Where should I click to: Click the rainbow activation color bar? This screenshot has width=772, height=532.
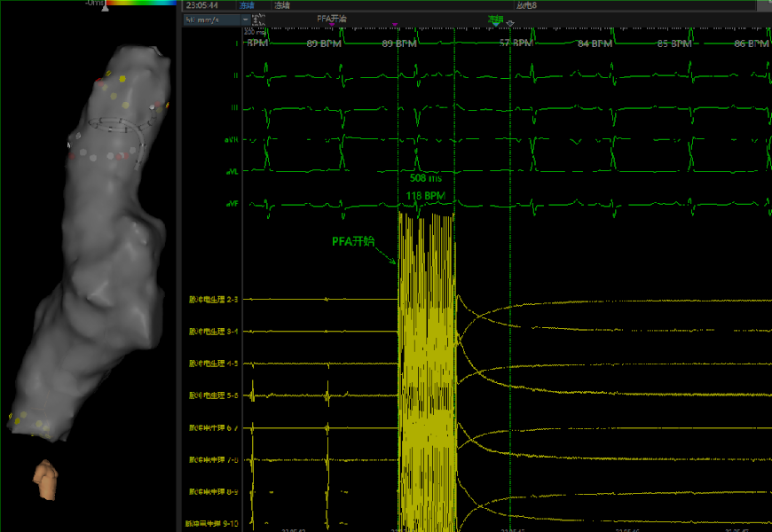tap(141, 3)
